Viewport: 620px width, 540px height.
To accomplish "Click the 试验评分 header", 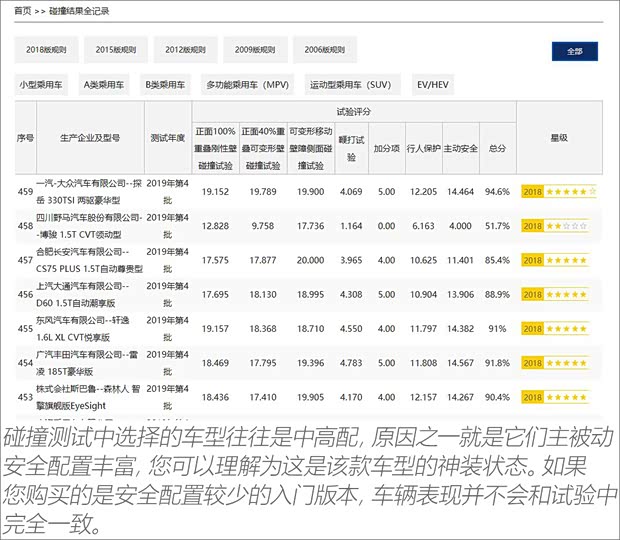I will pyautogui.click(x=353, y=112).
